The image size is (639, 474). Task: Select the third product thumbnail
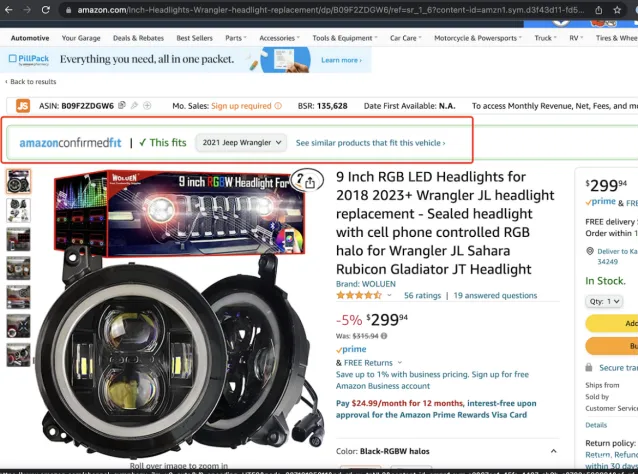18,239
